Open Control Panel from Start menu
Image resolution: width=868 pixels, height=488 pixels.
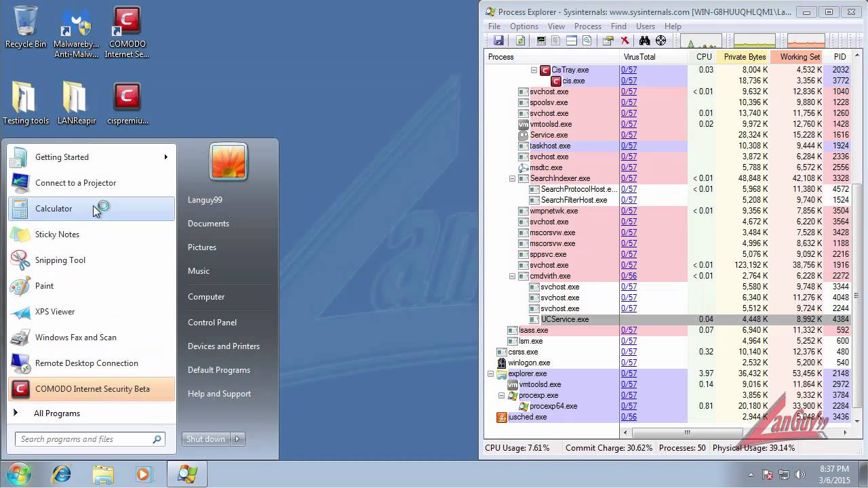[212, 323]
